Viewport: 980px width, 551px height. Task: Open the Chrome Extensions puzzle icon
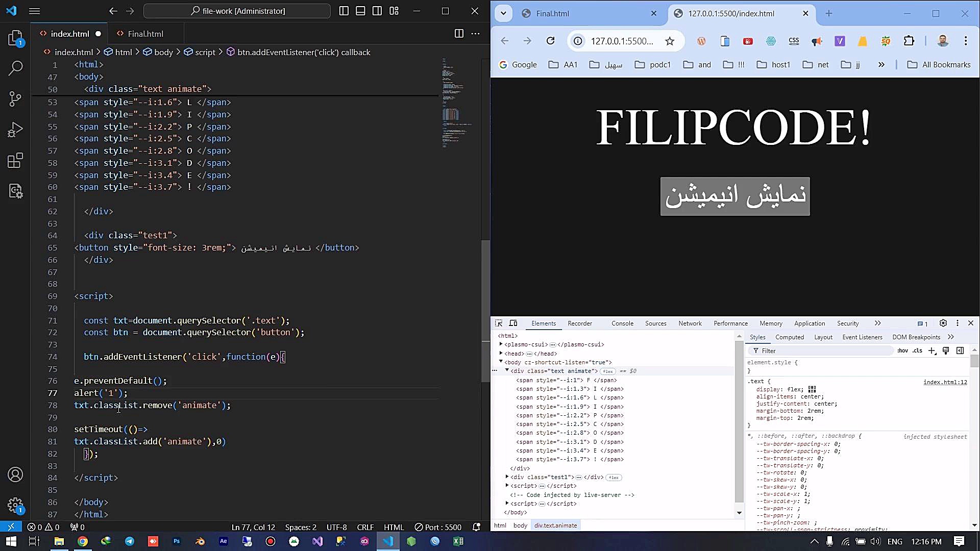909,41
